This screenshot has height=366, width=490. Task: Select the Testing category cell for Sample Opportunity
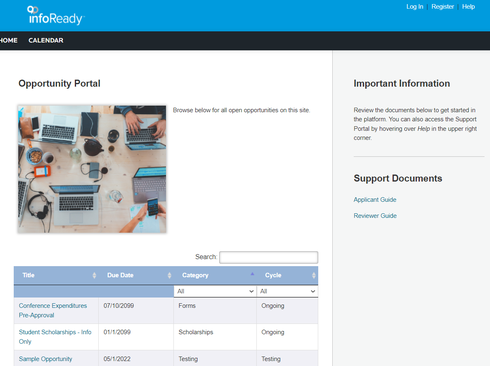click(x=215, y=359)
